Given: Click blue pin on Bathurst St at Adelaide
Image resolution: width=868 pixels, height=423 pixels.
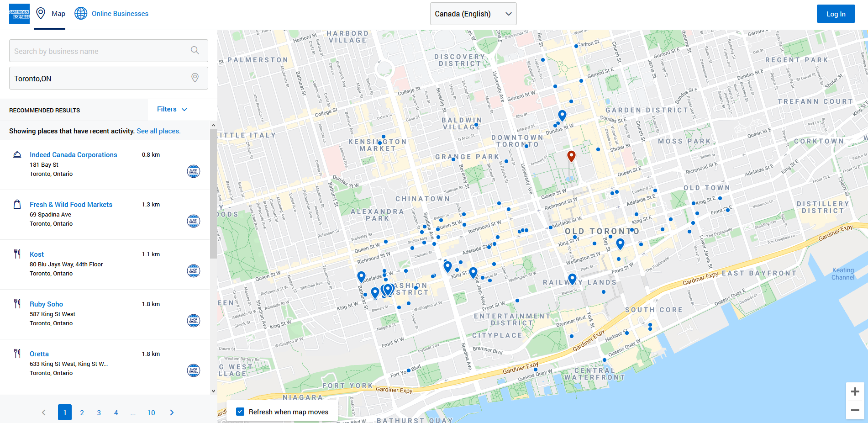Looking at the screenshot, I should (361, 277).
